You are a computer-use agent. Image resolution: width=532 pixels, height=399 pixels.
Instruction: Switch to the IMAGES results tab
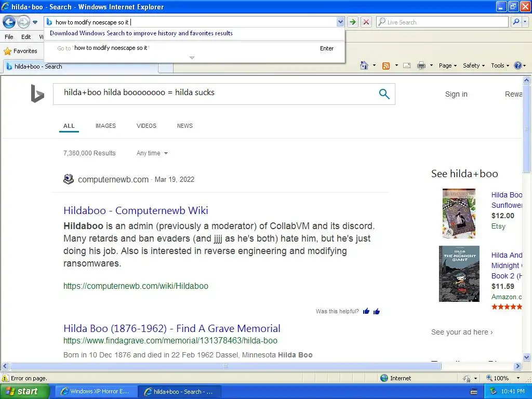coord(105,126)
